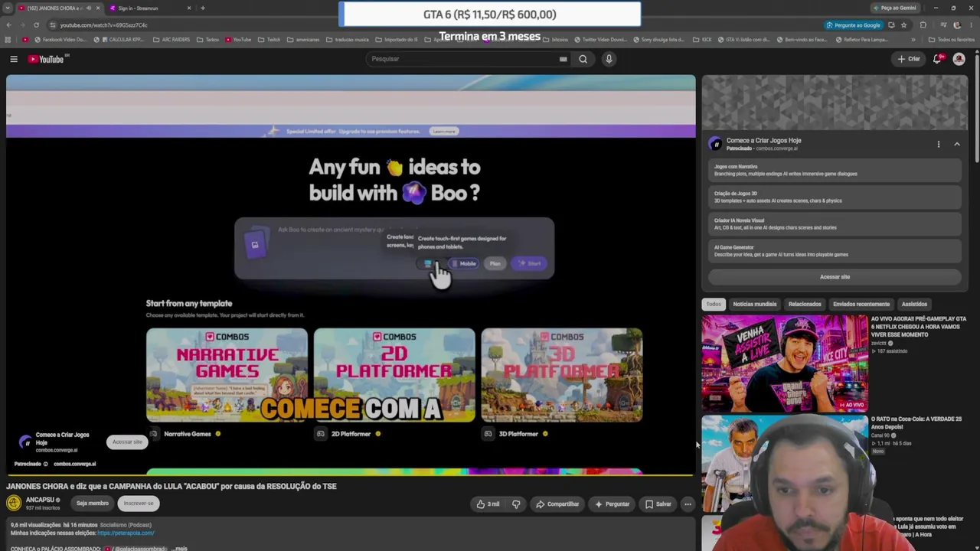Viewport: 980px width, 551px height.
Task: Select the Assistidos filter chip
Action: (914, 304)
